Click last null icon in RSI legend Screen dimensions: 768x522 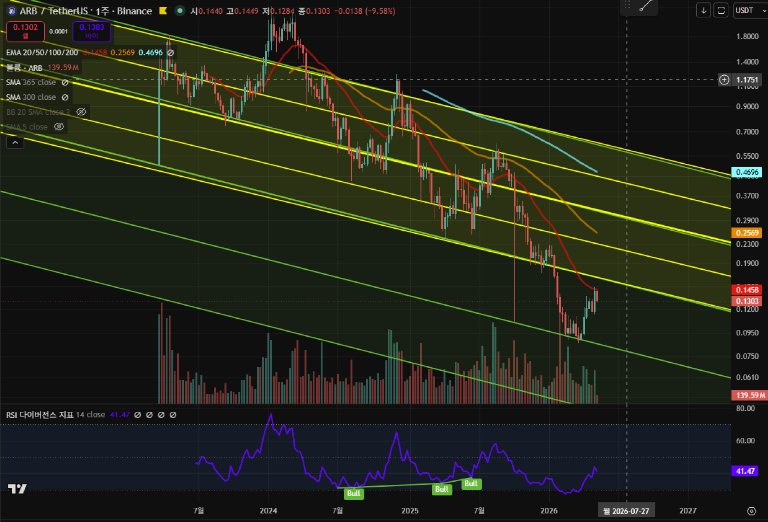(x=173, y=415)
